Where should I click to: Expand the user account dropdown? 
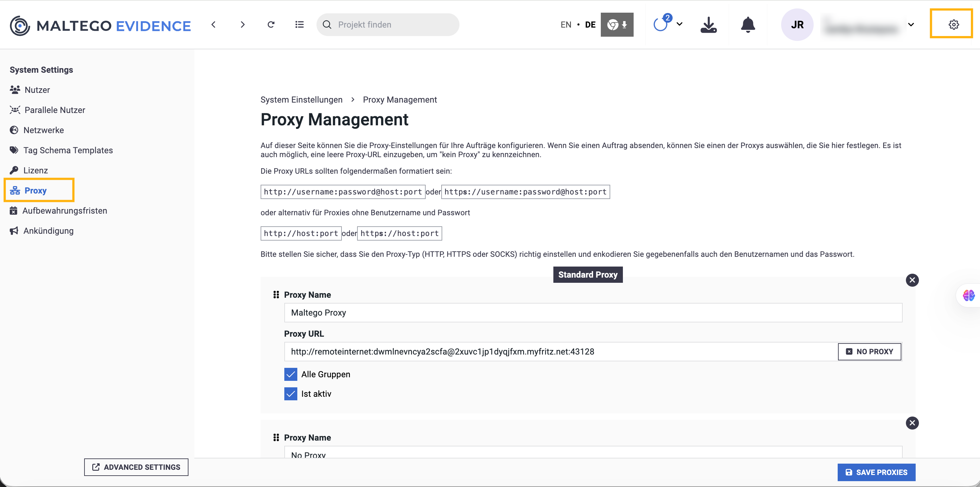(x=911, y=25)
